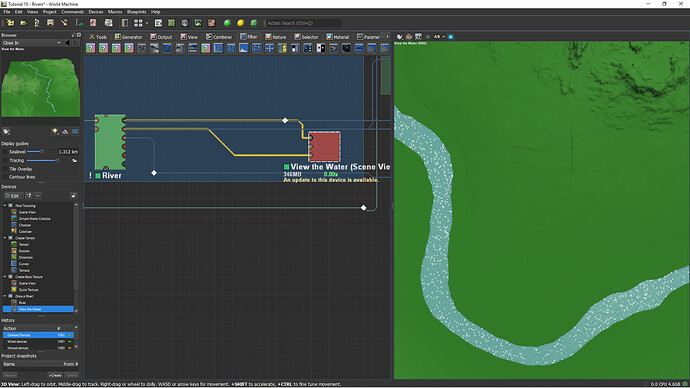Image resolution: width=690 pixels, height=388 pixels.
Task: Open the Devices menu
Action: (x=95, y=12)
